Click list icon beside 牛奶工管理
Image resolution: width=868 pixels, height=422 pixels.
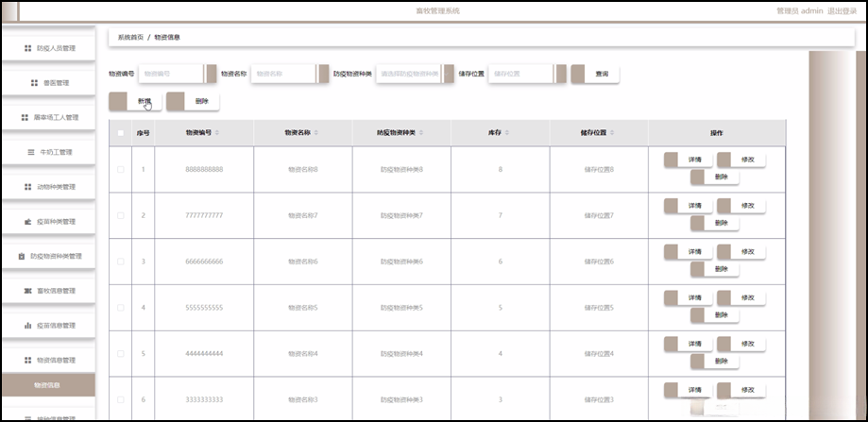point(31,152)
